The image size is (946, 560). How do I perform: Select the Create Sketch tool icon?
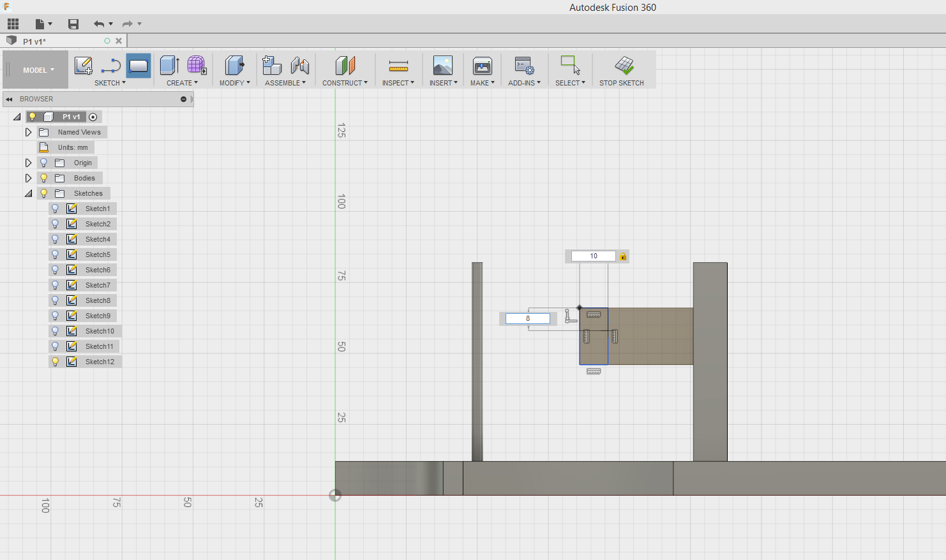[84, 65]
